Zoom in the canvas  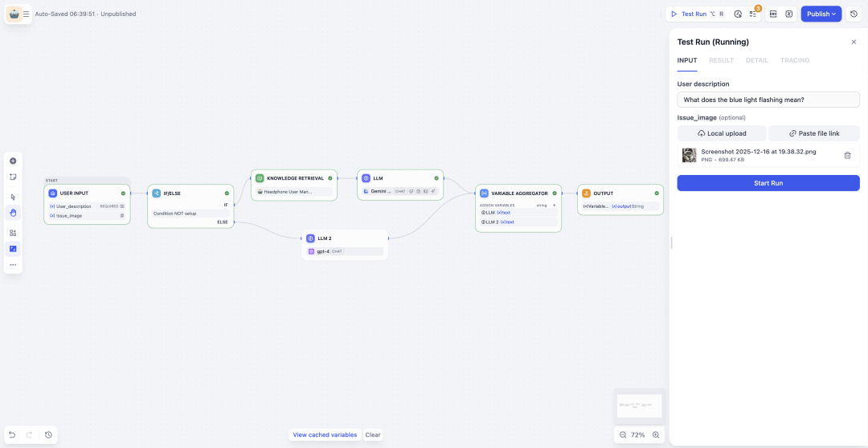656,434
